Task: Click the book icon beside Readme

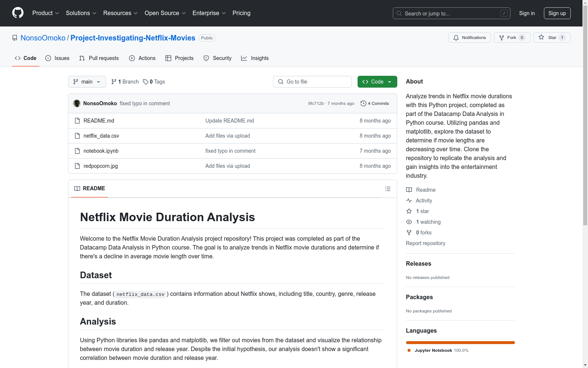Action: [409, 190]
